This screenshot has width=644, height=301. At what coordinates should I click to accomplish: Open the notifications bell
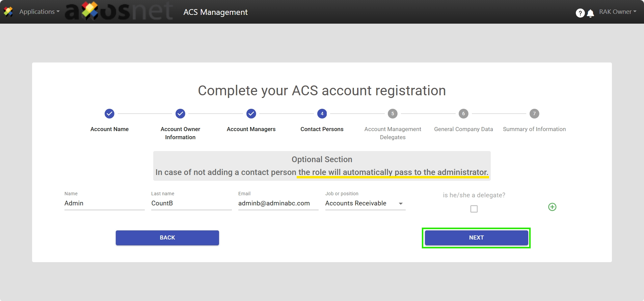590,13
